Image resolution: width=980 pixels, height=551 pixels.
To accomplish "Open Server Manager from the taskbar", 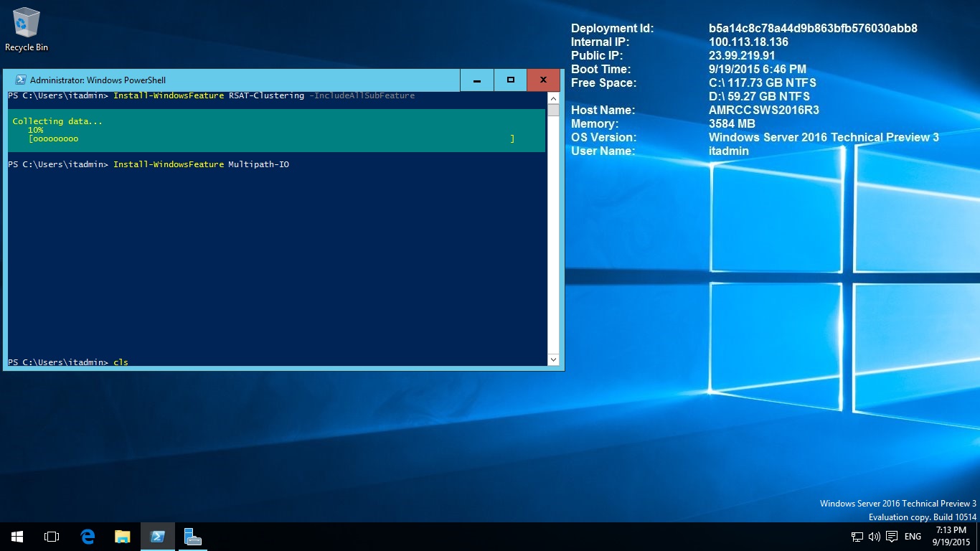I will [192, 537].
